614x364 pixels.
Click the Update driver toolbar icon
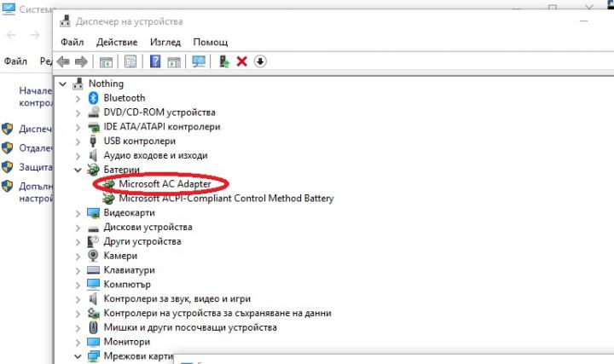(224, 61)
